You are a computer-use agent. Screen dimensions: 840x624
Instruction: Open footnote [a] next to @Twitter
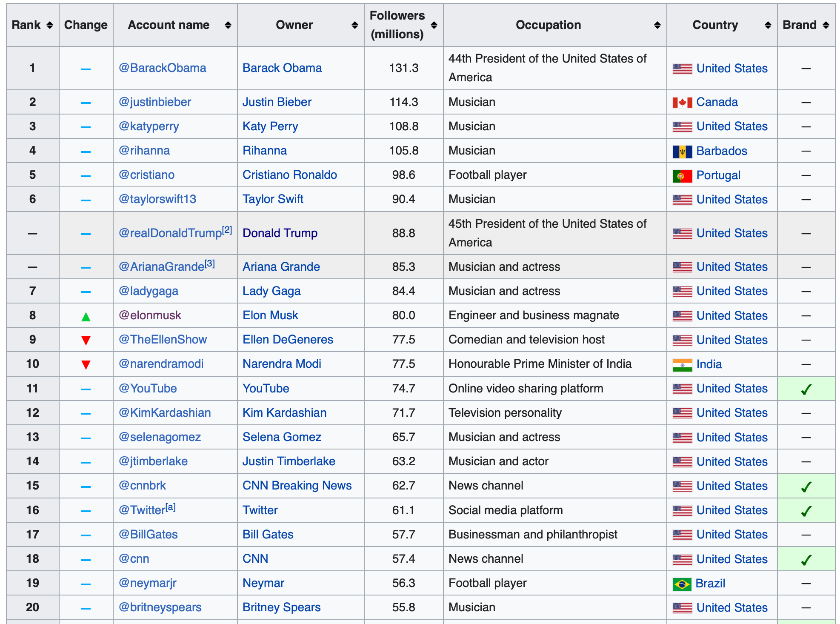tap(171, 507)
